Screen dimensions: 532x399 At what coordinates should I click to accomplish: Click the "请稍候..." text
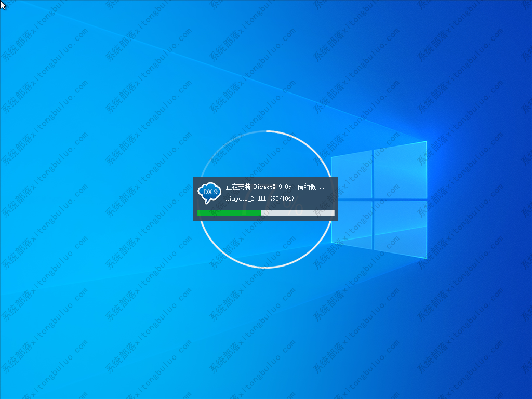click(311, 187)
